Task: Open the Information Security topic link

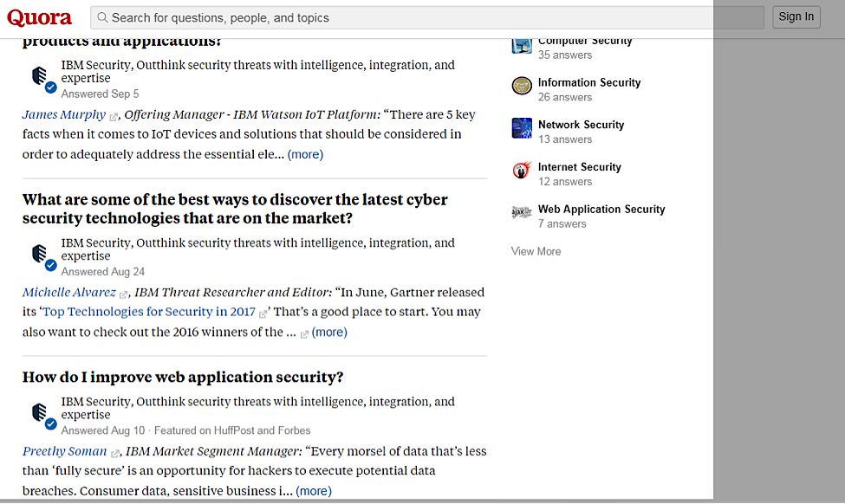Action: click(589, 82)
